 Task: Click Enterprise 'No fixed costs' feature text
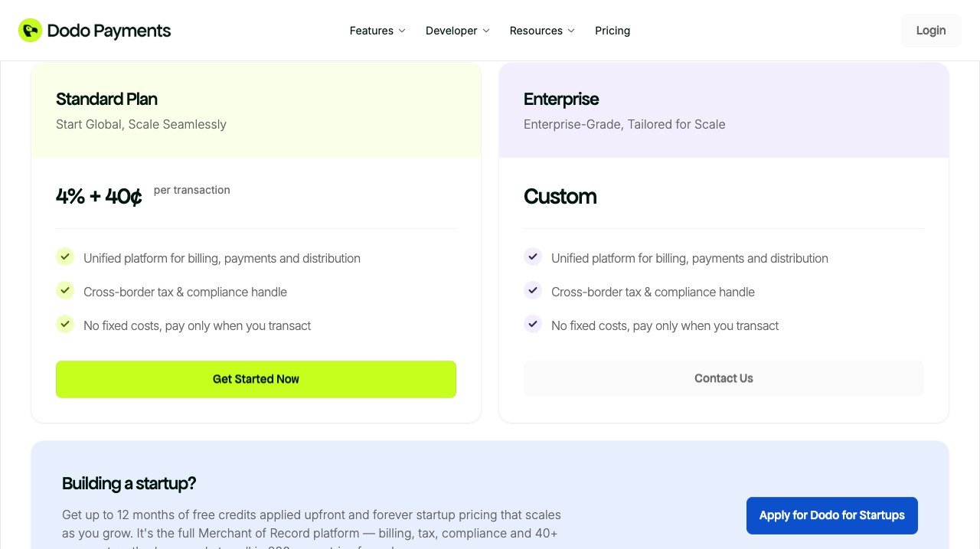click(665, 325)
